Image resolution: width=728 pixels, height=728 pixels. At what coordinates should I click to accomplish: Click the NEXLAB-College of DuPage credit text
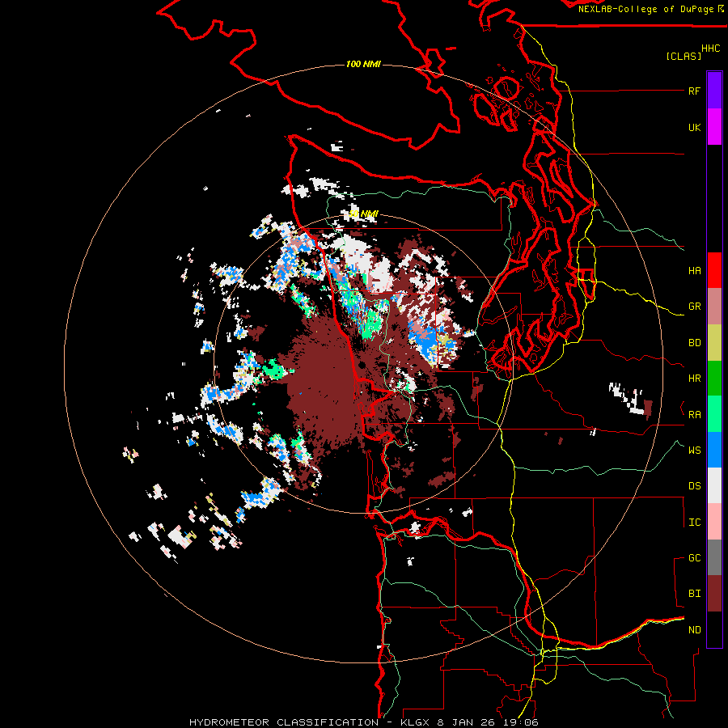tap(645, 9)
